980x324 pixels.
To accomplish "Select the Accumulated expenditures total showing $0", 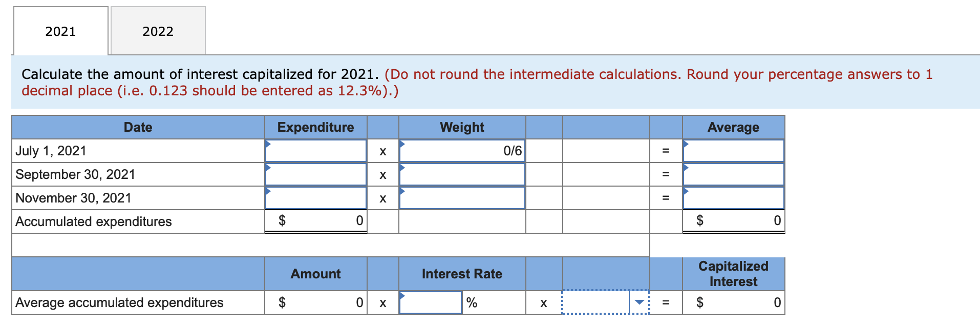I will [315, 220].
